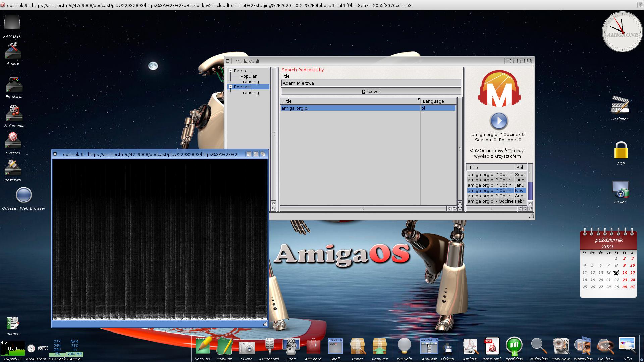Viewport: 644px width, 362px height.
Task: Select the episode released in Febr
Action: click(x=496, y=201)
